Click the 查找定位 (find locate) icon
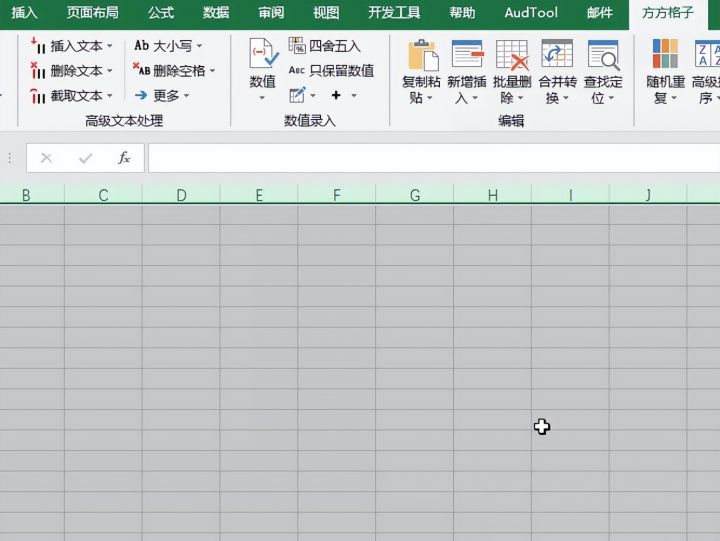Screen dimensions: 720x541 [x=603, y=55]
